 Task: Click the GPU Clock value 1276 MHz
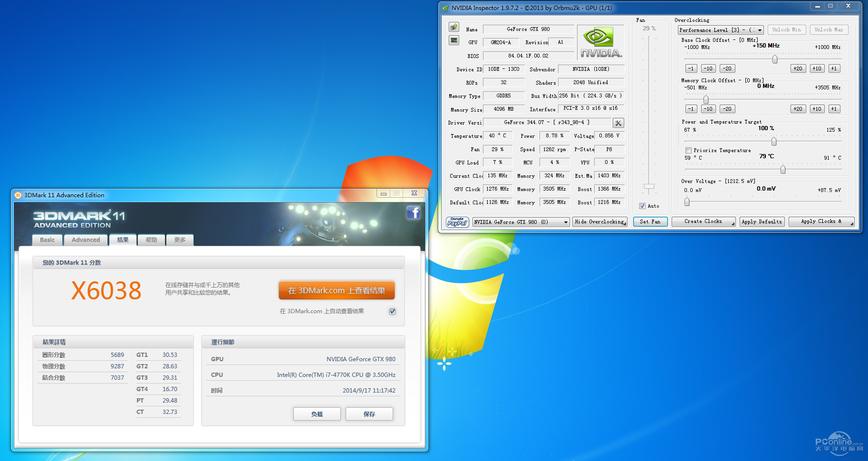(498, 189)
